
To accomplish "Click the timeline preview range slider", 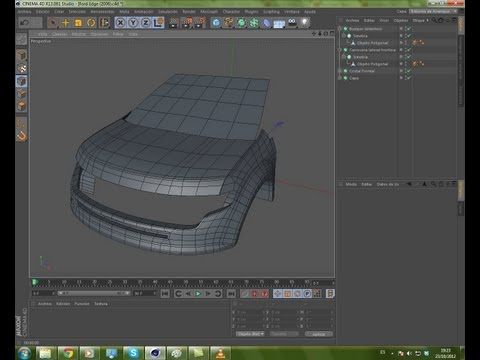I will click(x=94, y=293).
